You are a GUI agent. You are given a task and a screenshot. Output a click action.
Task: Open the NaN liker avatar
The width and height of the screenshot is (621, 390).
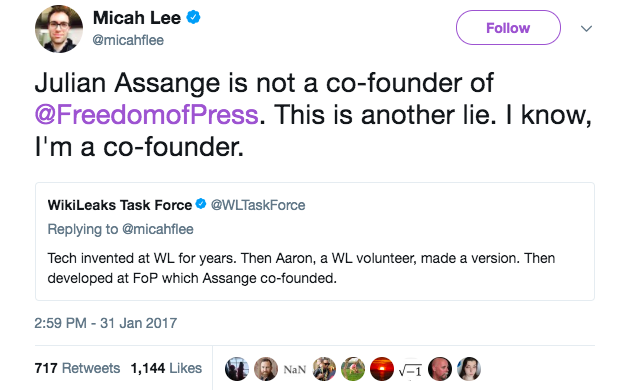click(295, 369)
